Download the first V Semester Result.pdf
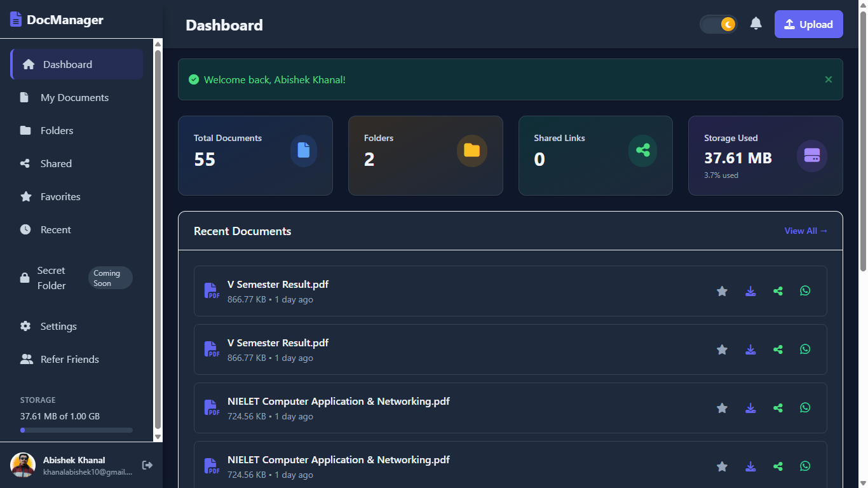 [x=750, y=291]
